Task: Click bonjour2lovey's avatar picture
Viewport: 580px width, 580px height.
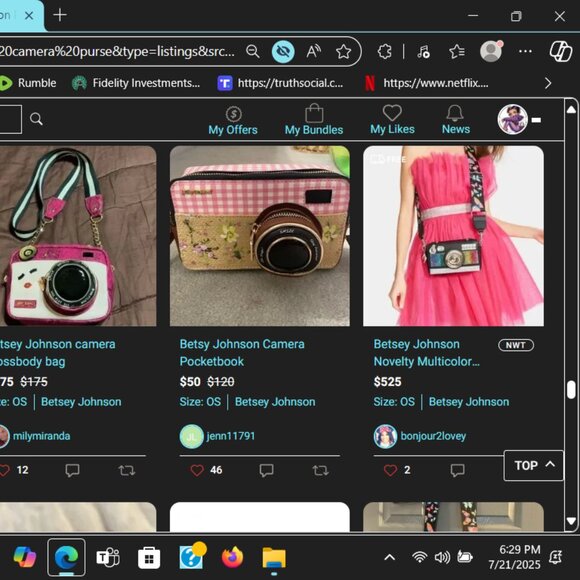Action: (385, 436)
